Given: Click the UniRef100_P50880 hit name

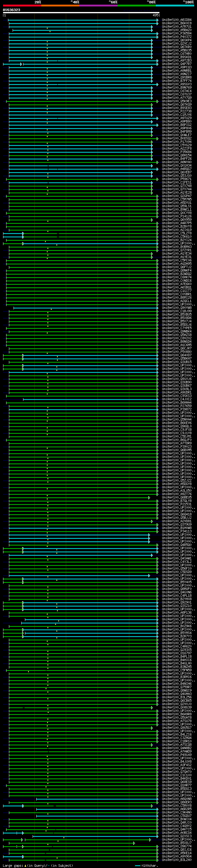Looking at the screenshot, I should 176,352.
